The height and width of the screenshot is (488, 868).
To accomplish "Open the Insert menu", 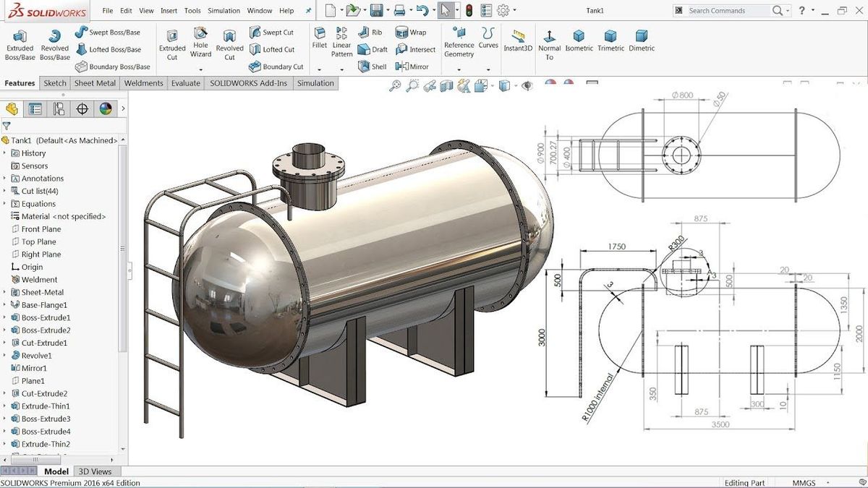I will point(169,11).
